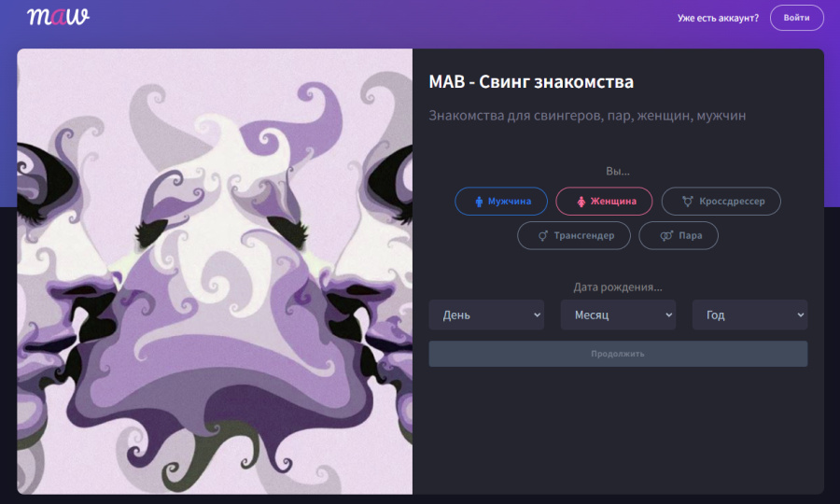Click the МАВ - Свинг знакомства heading

point(531,82)
